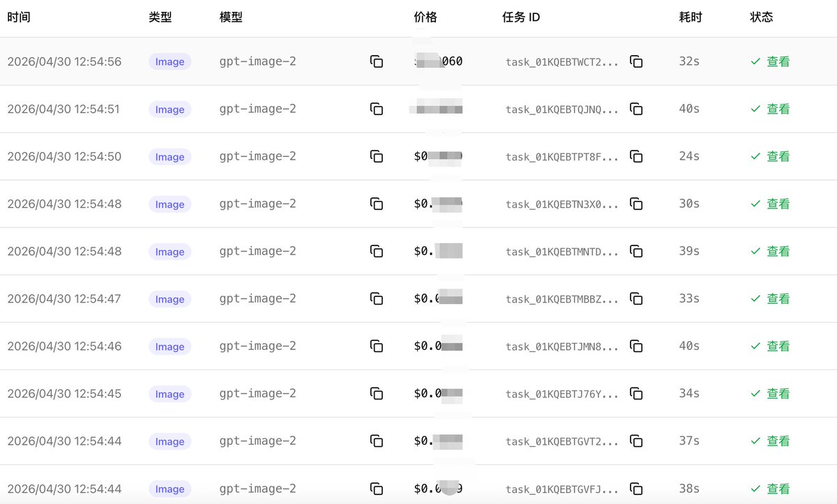Copy the model name in the task_01KQEBTN3X0 row
Image resolution: width=837 pixels, height=504 pixels.
[x=377, y=204]
